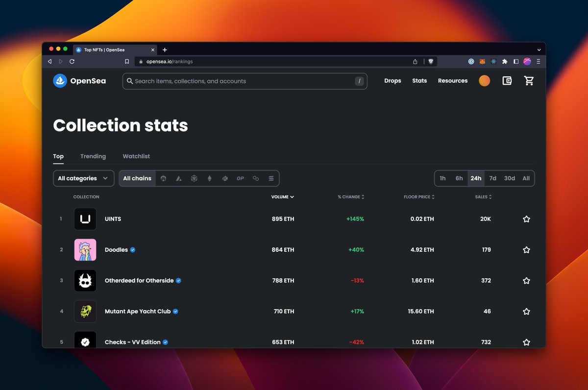Open the All categories dropdown

83,178
